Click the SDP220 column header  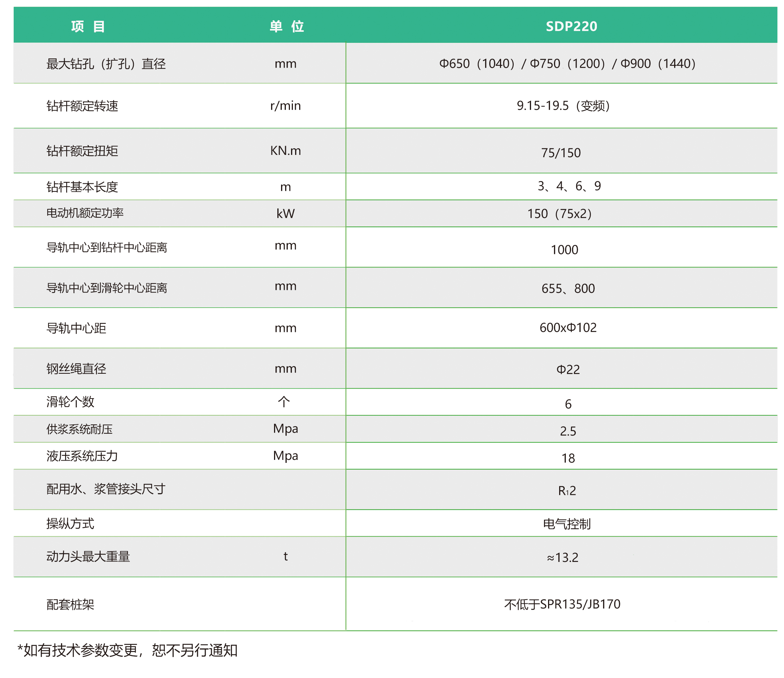(571, 27)
